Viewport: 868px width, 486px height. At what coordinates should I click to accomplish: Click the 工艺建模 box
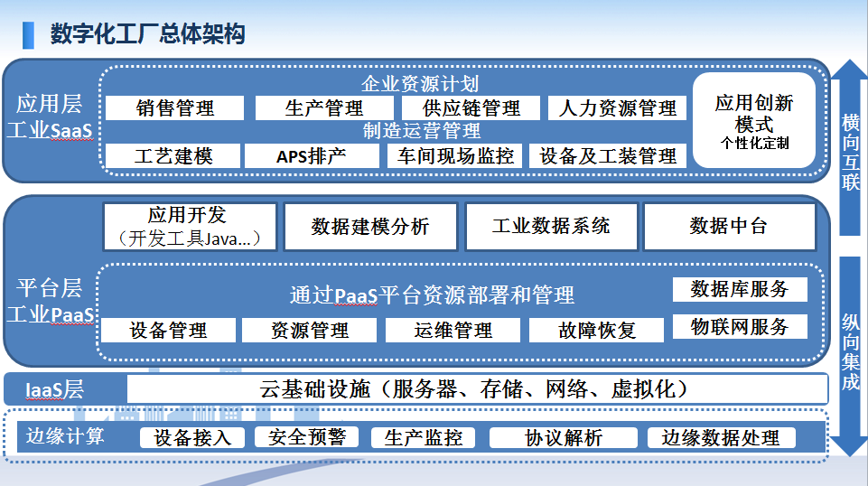(173, 156)
